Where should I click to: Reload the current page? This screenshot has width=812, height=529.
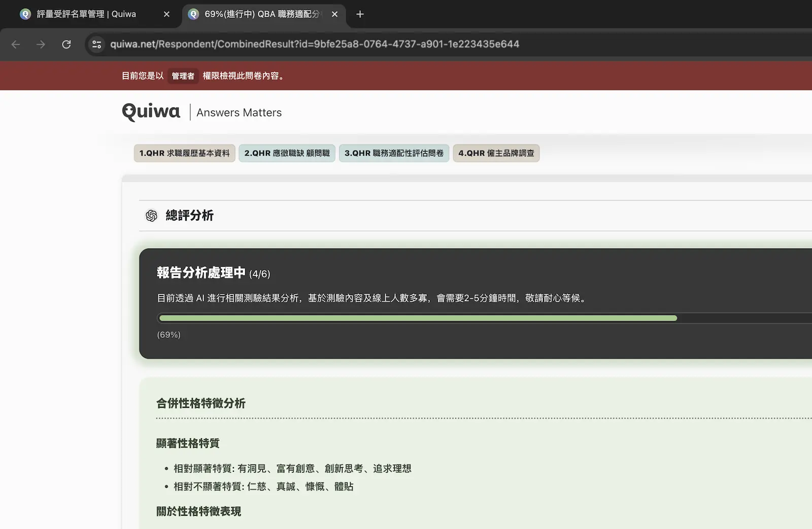pos(66,45)
